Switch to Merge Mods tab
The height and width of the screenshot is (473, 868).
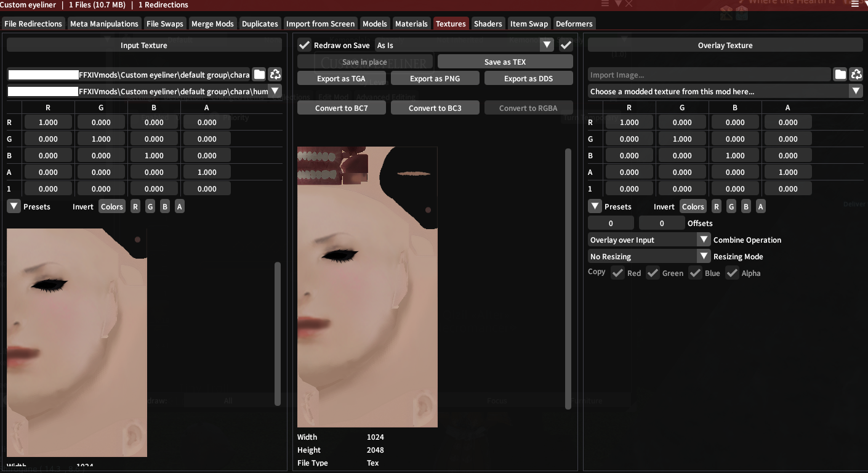pyautogui.click(x=212, y=23)
